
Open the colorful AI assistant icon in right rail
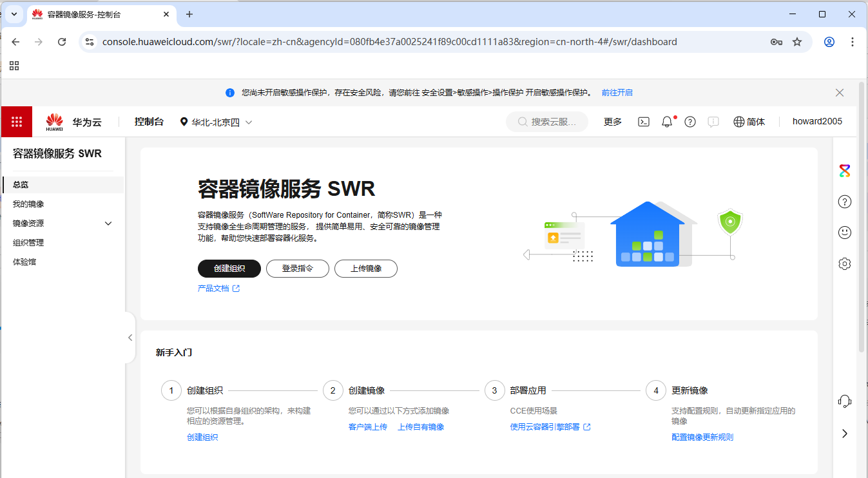click(845, 171)
